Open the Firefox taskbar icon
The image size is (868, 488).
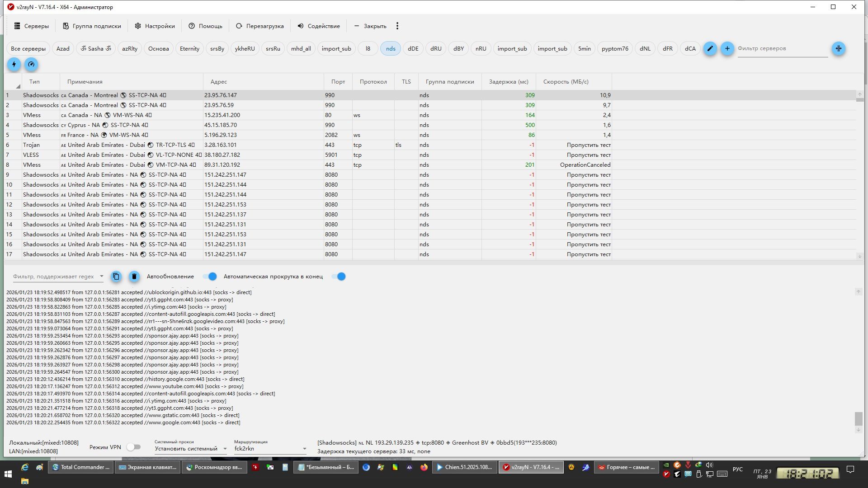(424, 467)
